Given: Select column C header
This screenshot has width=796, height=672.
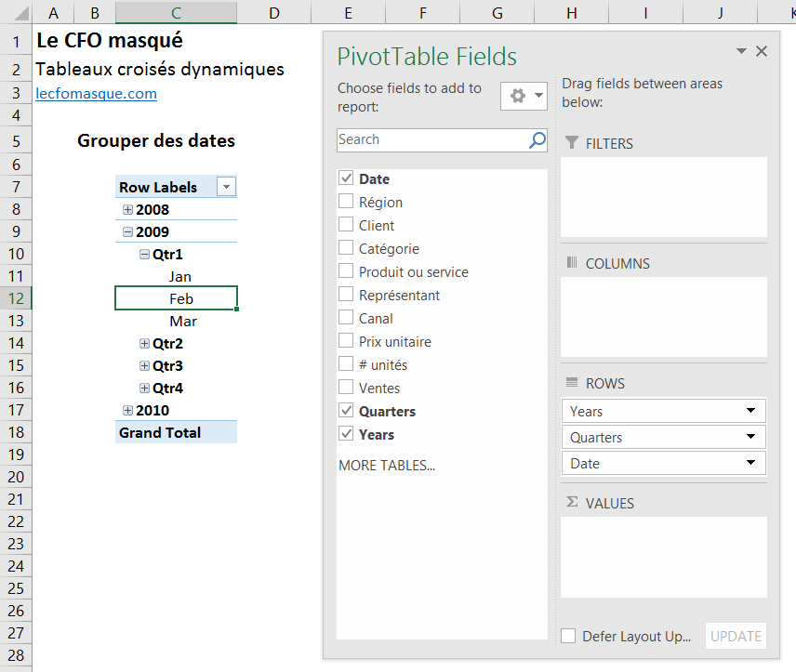Looking at the screenshot, I should pyautogui.click(x=176, y=12).
